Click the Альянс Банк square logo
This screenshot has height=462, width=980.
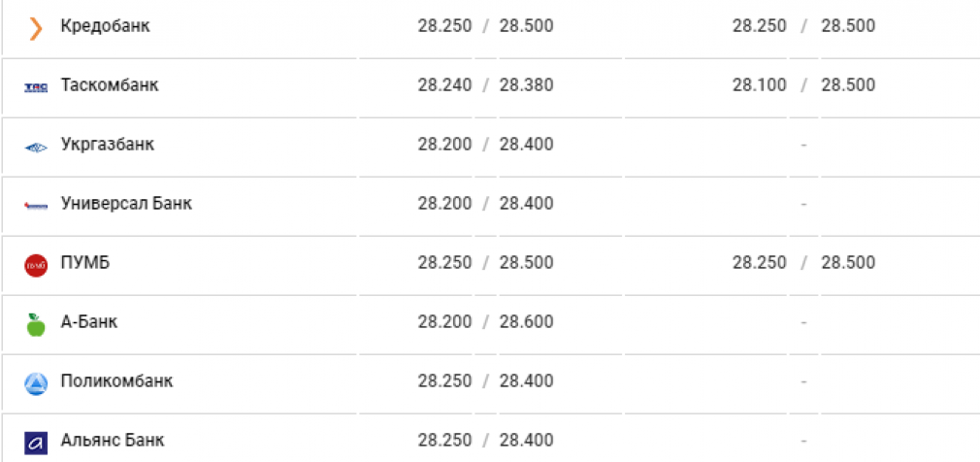coord(36,443)
